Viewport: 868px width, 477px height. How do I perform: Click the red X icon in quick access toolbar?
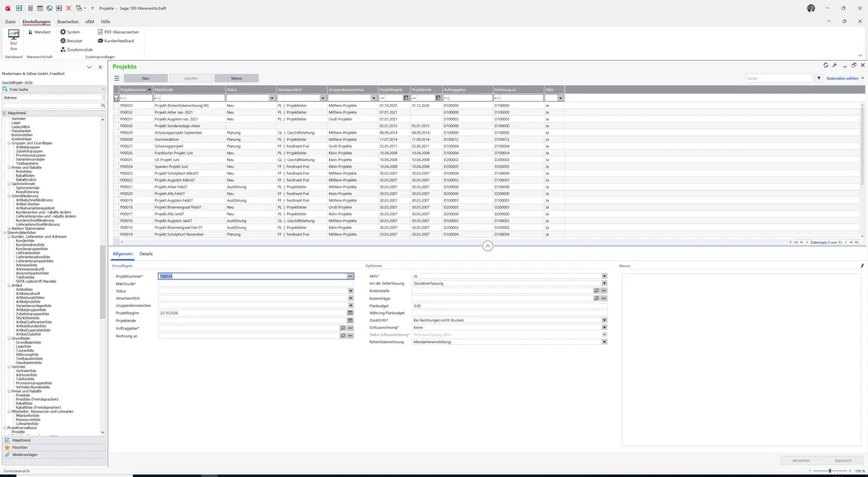coord(69,8)
